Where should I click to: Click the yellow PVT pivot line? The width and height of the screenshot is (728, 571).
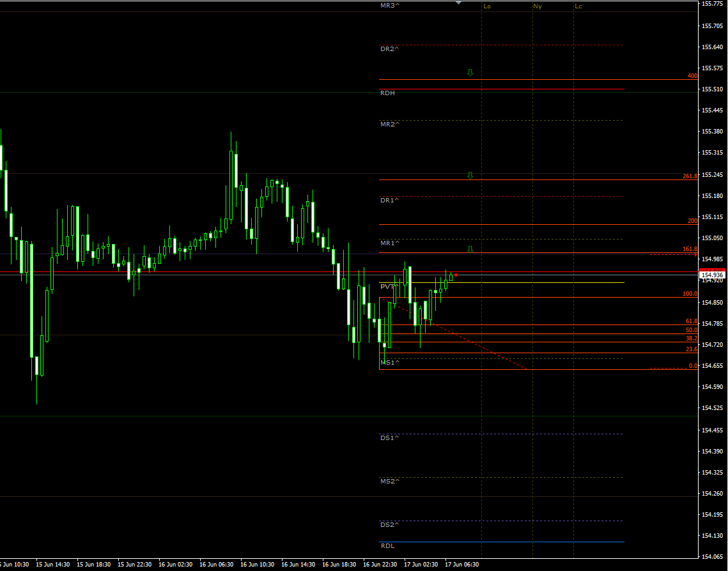point(502,282)
